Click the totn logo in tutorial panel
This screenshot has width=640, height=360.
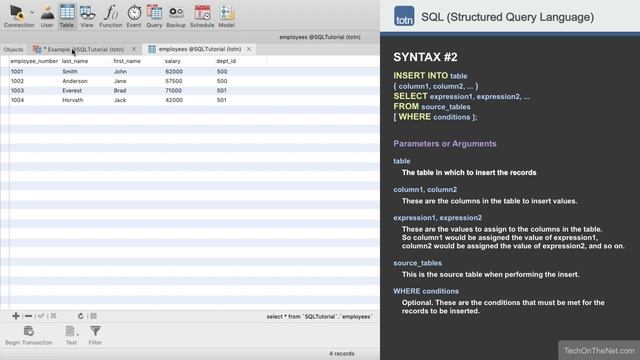[x=404, y=16]
